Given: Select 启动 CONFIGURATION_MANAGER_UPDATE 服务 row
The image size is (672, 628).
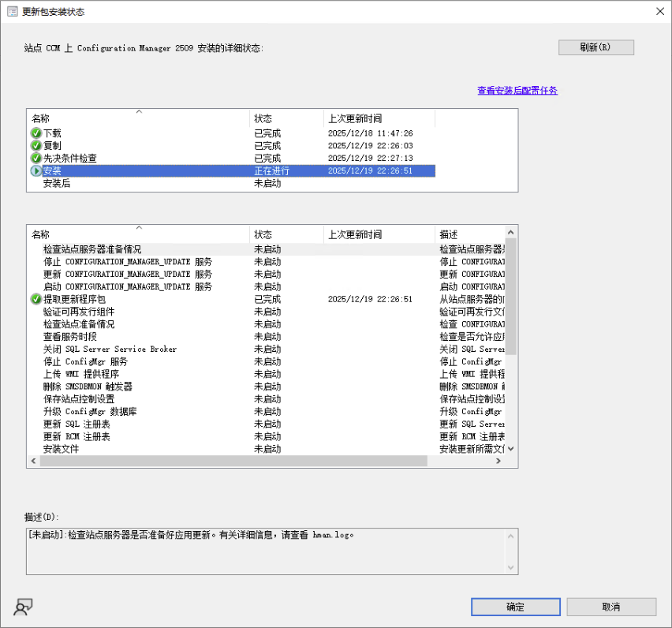Looking at the screenshot, I should coord(267,286).
